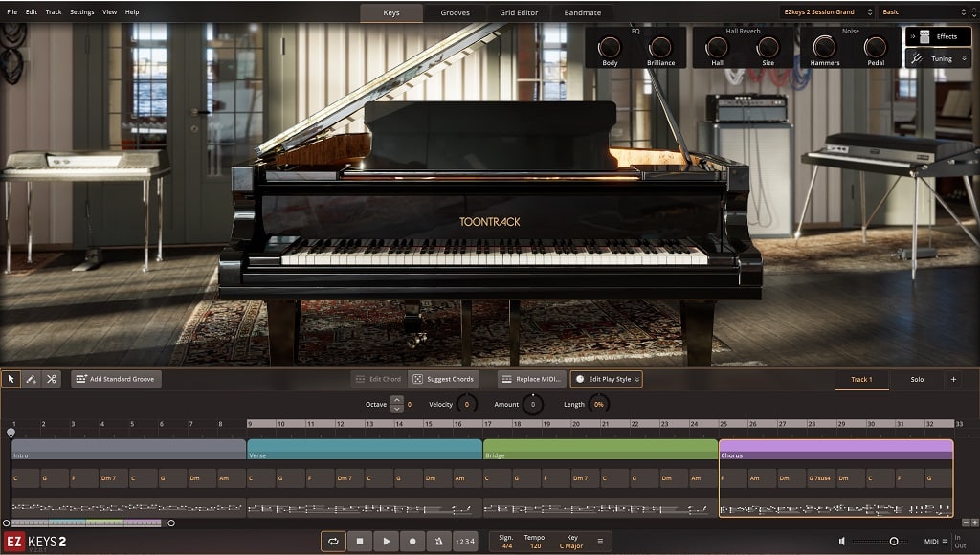980x555 pixels.
Task: Click the Velocity knob
Action: [467, 405]
